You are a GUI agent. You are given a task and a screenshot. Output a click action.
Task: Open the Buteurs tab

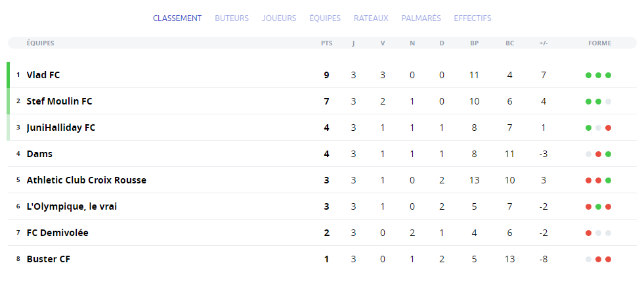(232, 18)
